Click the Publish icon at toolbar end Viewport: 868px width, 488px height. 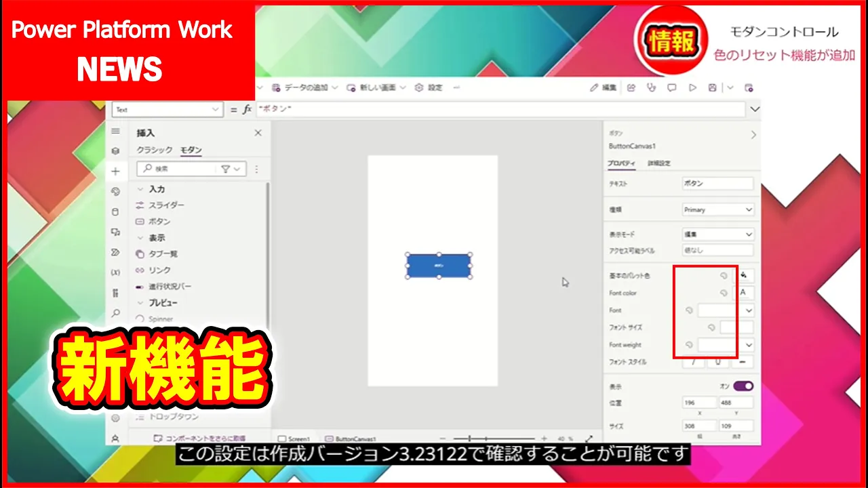(x=749, y=87)
